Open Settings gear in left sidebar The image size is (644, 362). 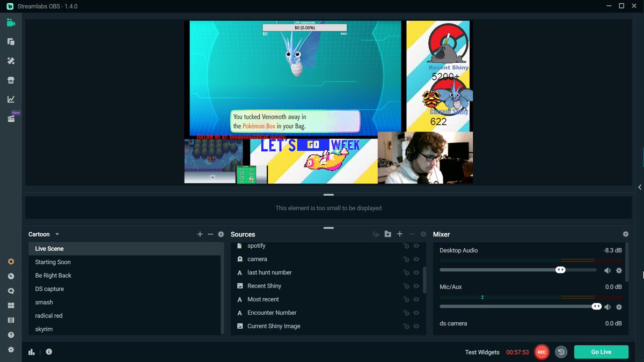click(11, 350)
